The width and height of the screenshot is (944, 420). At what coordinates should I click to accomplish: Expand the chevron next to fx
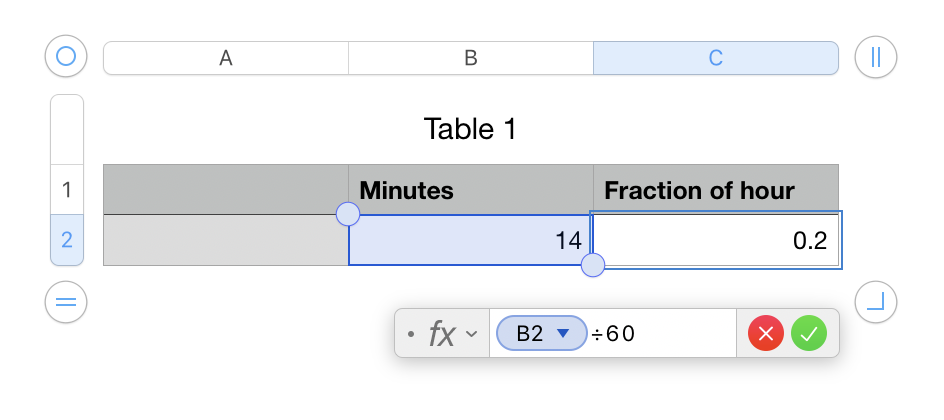tap(472, 334)
